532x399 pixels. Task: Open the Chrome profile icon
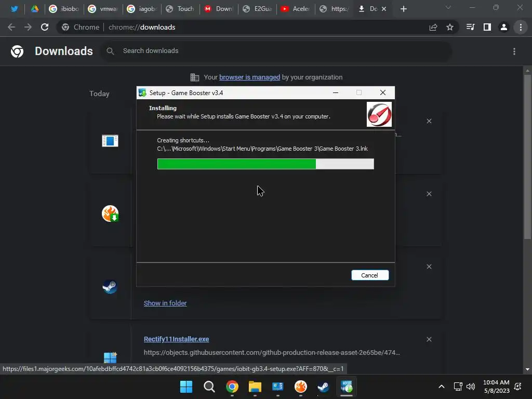point(504,27)
